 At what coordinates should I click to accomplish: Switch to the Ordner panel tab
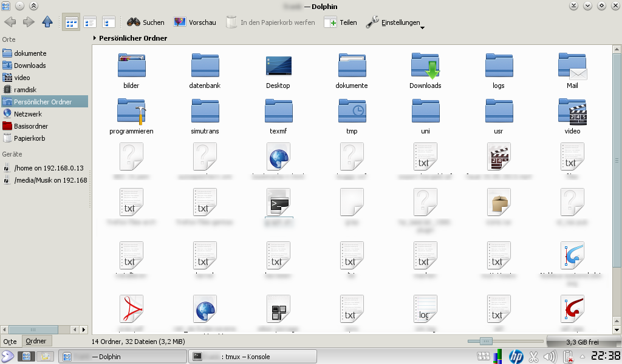click(36, 340)
